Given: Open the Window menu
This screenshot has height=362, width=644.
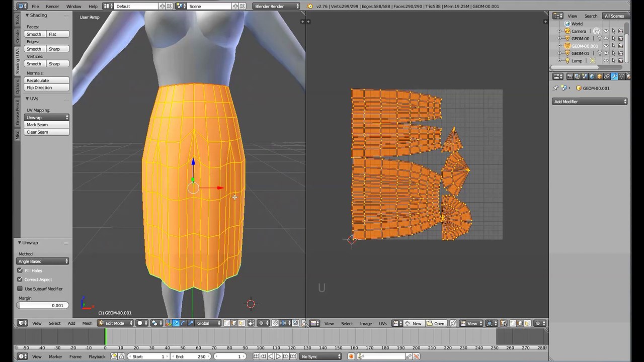Looking at the screenshot, I should click(x=73, y=6).
